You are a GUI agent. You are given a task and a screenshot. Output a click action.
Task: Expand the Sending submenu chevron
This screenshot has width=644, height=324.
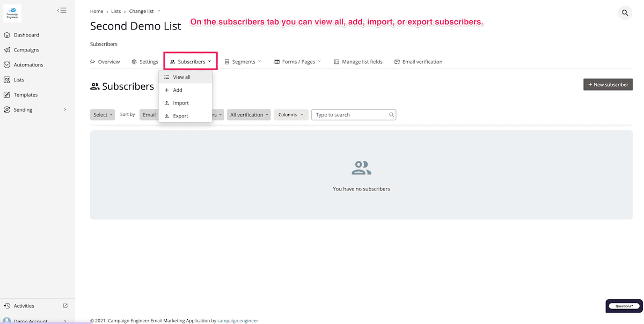[x=65, y=110]
